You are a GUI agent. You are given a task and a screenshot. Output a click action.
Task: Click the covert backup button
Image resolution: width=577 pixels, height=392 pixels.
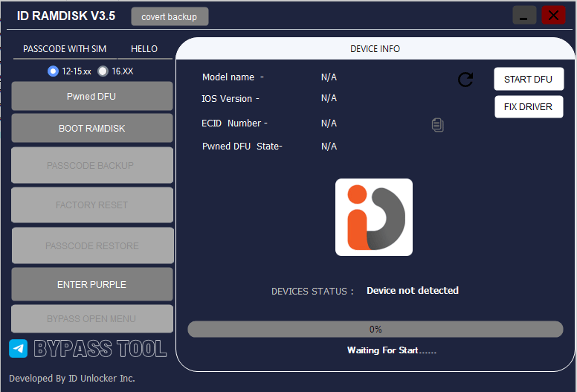(x=170, y=16)
